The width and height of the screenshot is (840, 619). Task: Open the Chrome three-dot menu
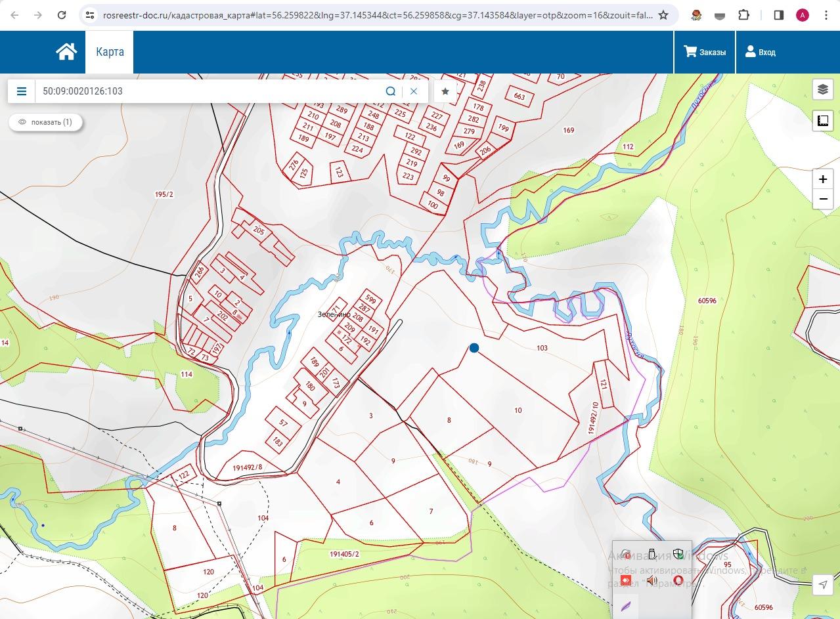pos(826,15)
